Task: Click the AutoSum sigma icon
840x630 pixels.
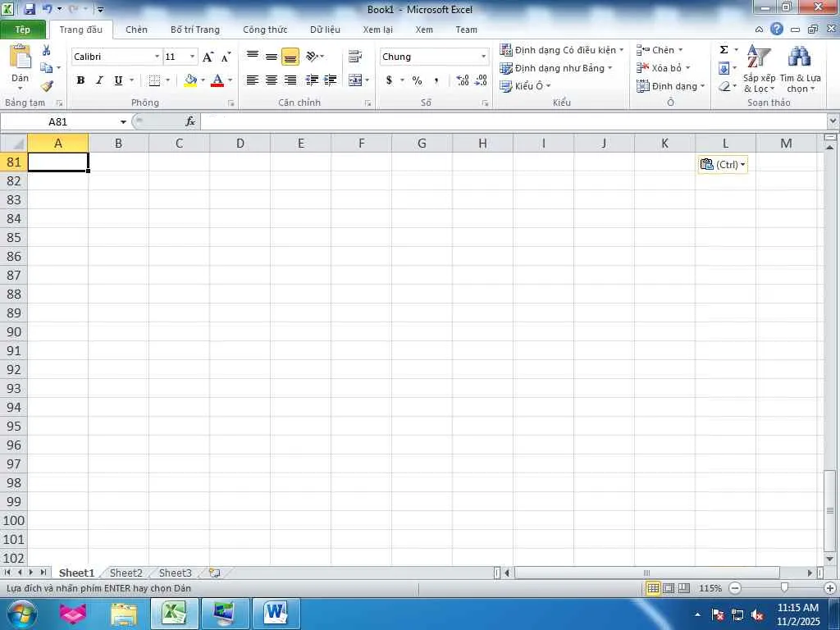Action: click(724, 50)
